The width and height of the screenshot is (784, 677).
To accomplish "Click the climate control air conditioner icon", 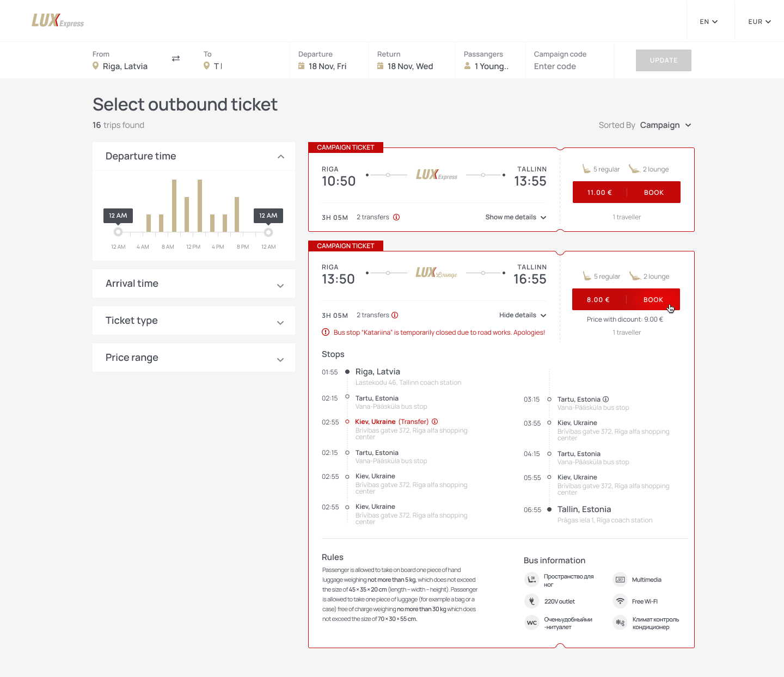I will [620, 623].
